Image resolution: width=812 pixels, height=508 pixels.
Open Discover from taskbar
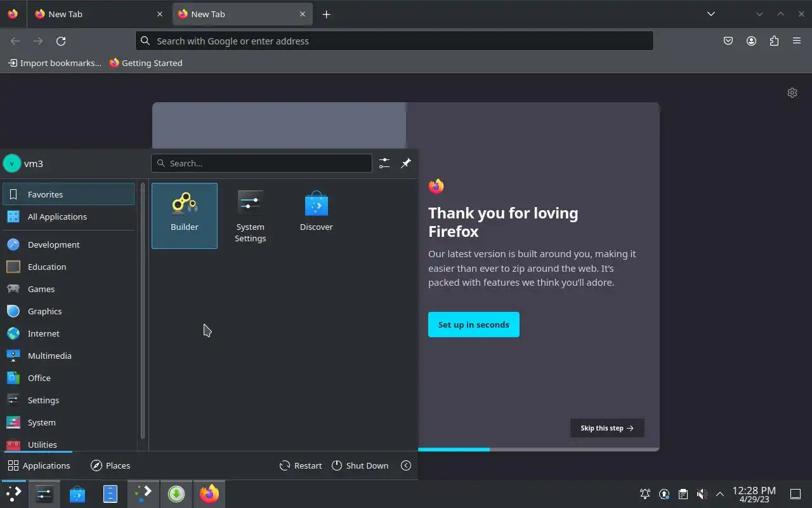(x=77, y=494)
